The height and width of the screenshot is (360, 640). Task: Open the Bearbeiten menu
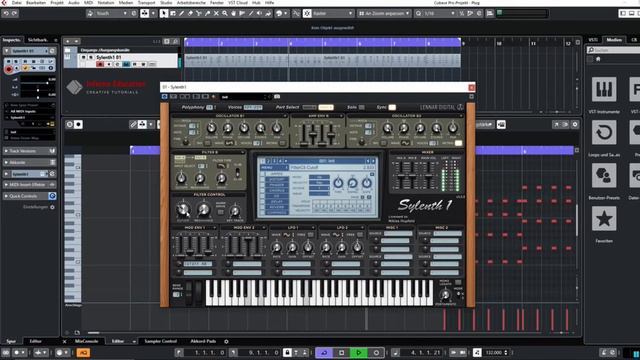36,2
